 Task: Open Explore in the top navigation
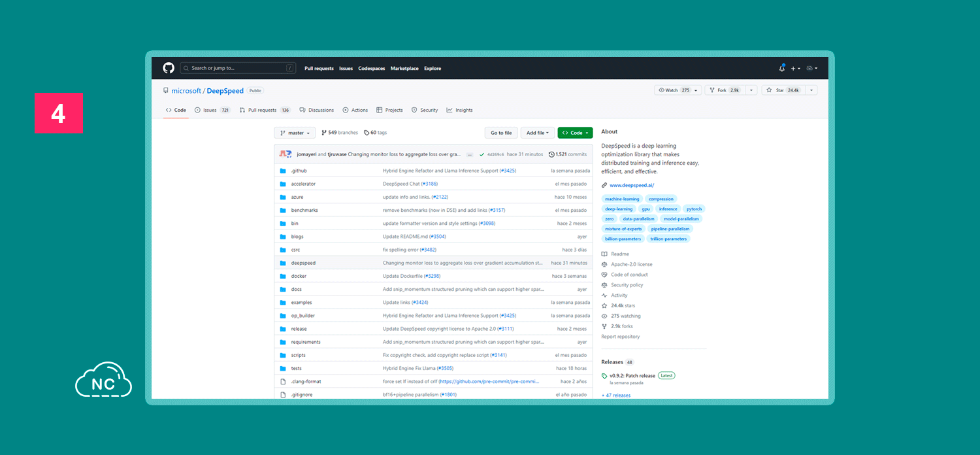[x=433, y=68]
